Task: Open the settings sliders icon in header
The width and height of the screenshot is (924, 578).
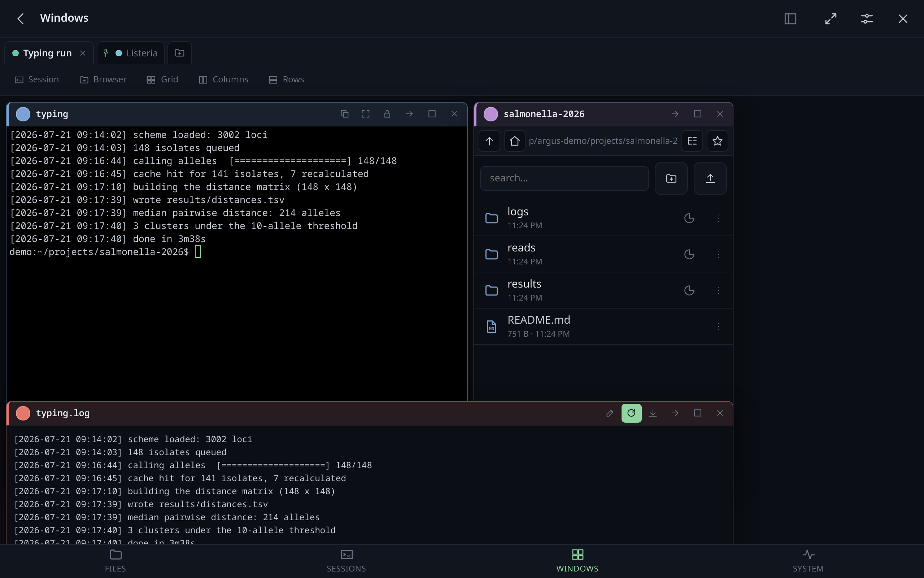Action: (867, 18)
